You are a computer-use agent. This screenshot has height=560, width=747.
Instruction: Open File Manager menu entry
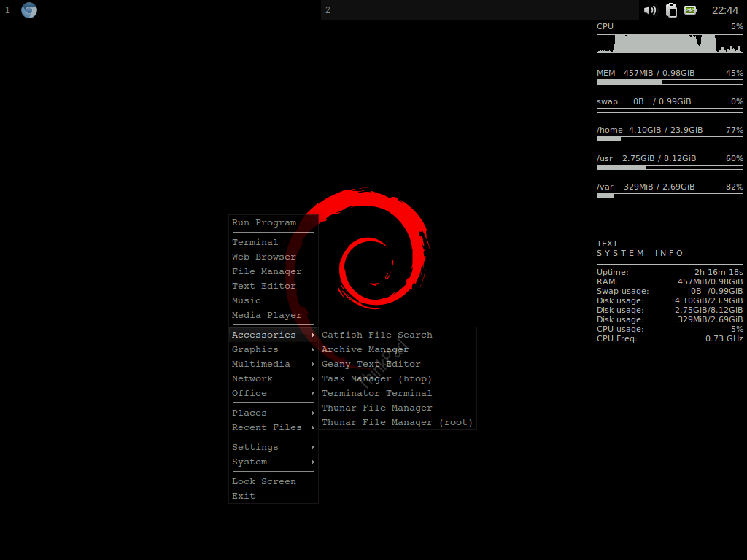point(273,271)
